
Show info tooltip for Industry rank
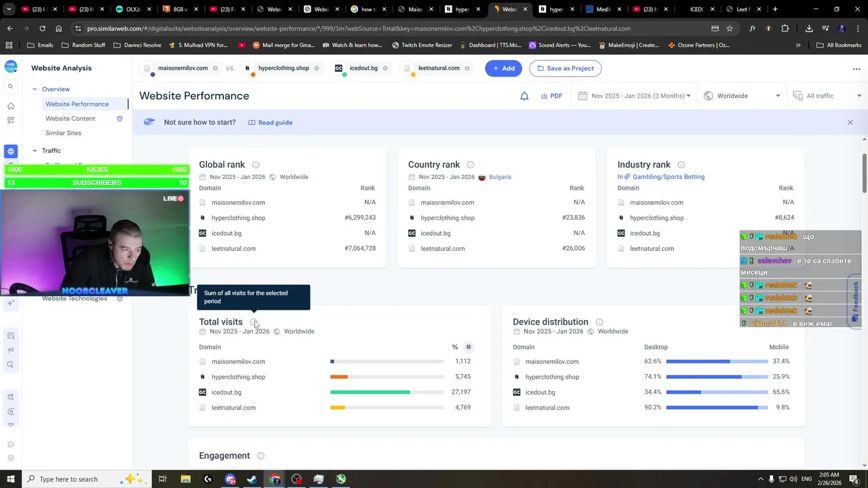click(x=682, y=165)
